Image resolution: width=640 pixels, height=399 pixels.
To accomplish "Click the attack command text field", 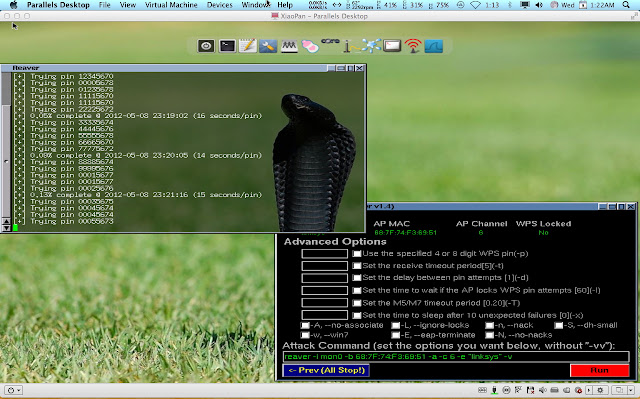I will pos(456,357).
